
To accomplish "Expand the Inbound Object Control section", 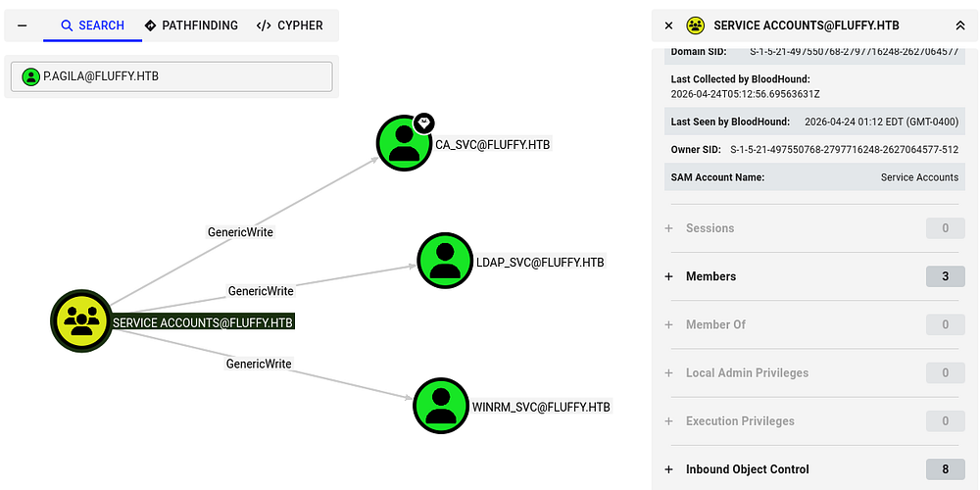I will (x=747, y=469).
